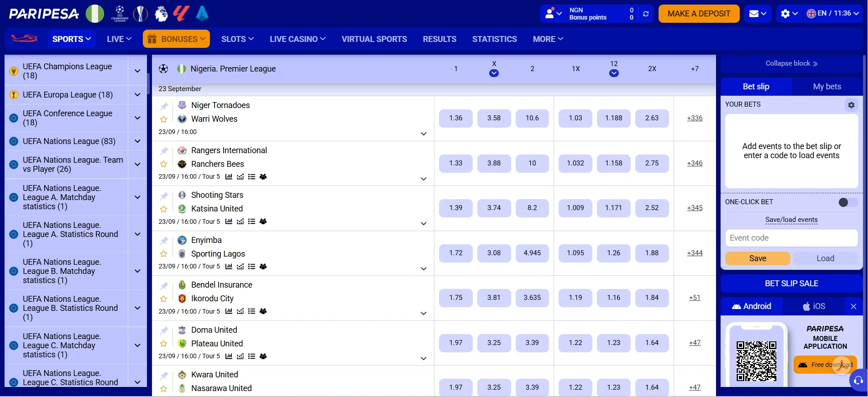Screen dimensions: 868x397
Task: Click the Free download Android button
Action: [x=825, y=365]
